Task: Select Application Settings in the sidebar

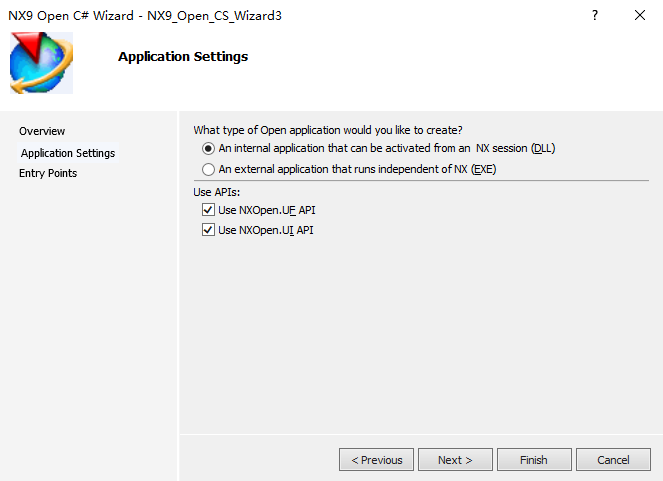Action: tap(68, 153)
